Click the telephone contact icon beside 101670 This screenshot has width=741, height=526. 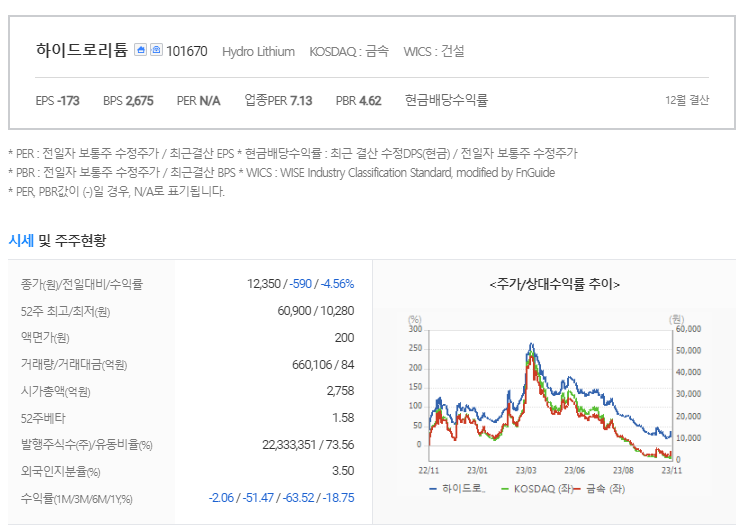pyautogui.click(x=156, y=50)
